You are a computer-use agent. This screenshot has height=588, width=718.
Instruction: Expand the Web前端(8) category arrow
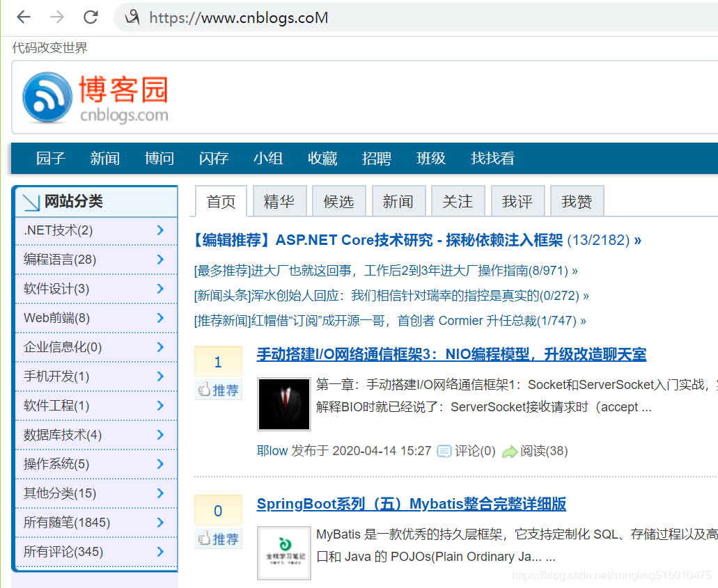160,318
